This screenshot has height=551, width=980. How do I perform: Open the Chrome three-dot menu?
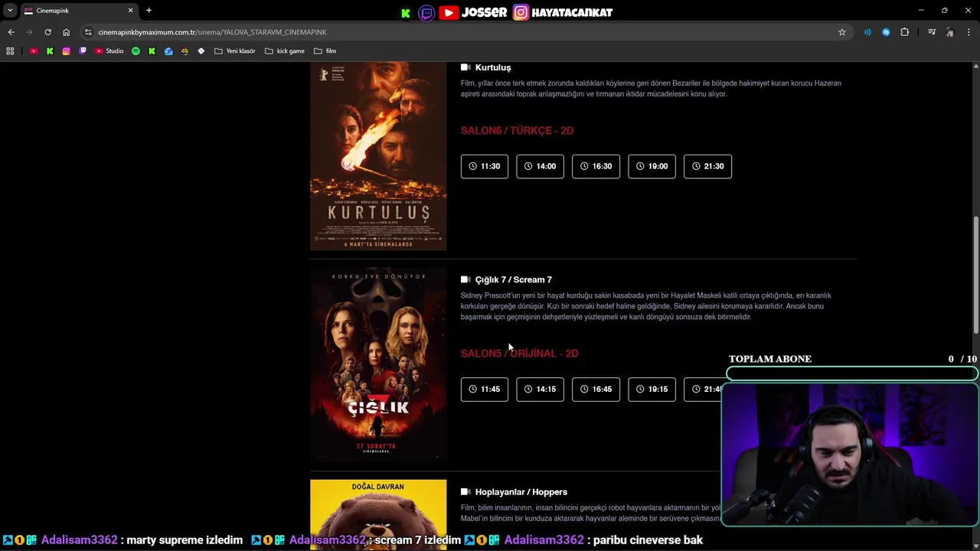click(969, 32)
